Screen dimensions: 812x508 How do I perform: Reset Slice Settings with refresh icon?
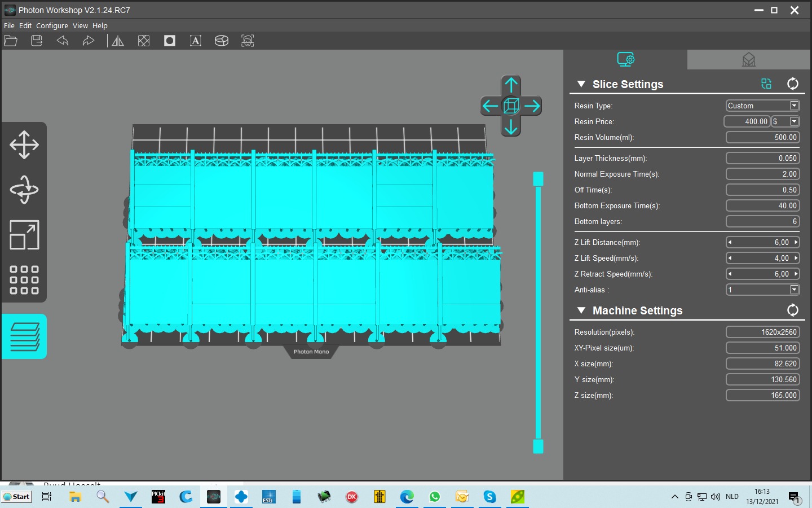[793, 84]
